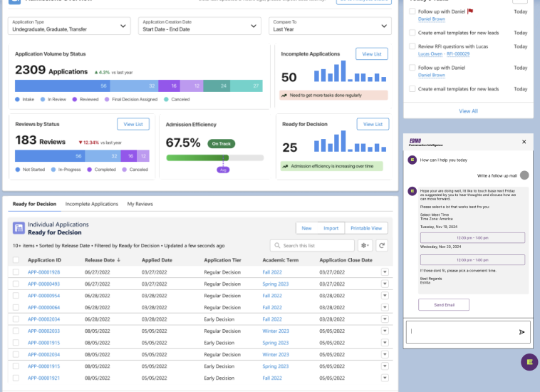Close the EDMO Conversation Intelligence panel
The height and width of the screenshot is (392, 540).
coord(524,142)
